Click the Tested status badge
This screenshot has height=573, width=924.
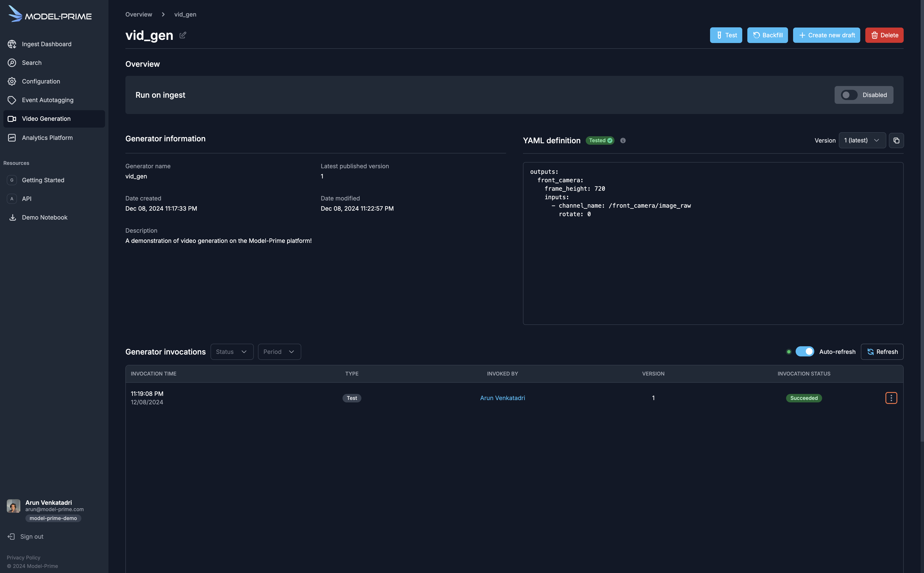[x=600, y=140]
